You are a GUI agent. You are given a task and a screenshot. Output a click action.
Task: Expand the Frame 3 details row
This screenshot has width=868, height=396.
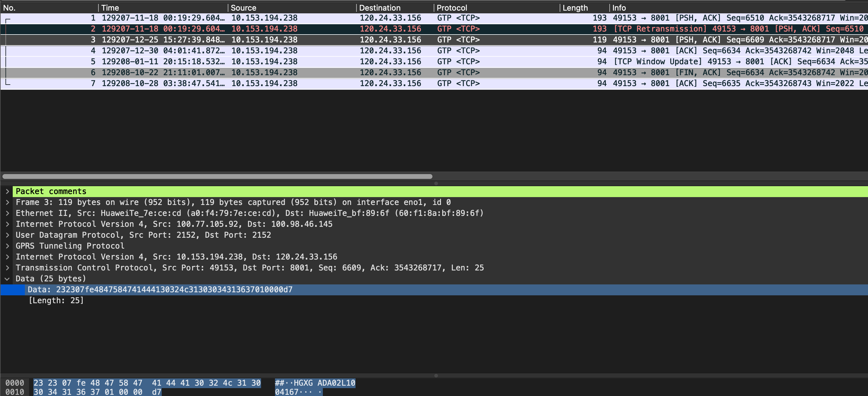[x=7, y=202]
